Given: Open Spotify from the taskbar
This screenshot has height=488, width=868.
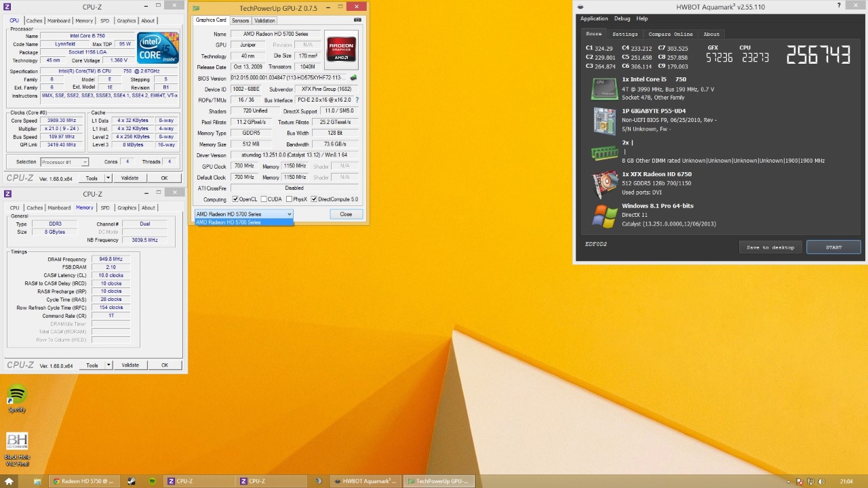Looking at the screenshot, I should coord(152,481).
